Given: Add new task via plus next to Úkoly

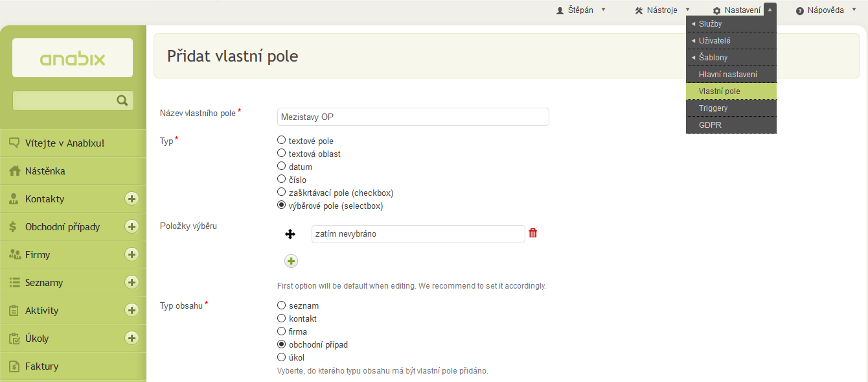Looking at the screenshot, I should pyautogui.click(x=131, y=339).
